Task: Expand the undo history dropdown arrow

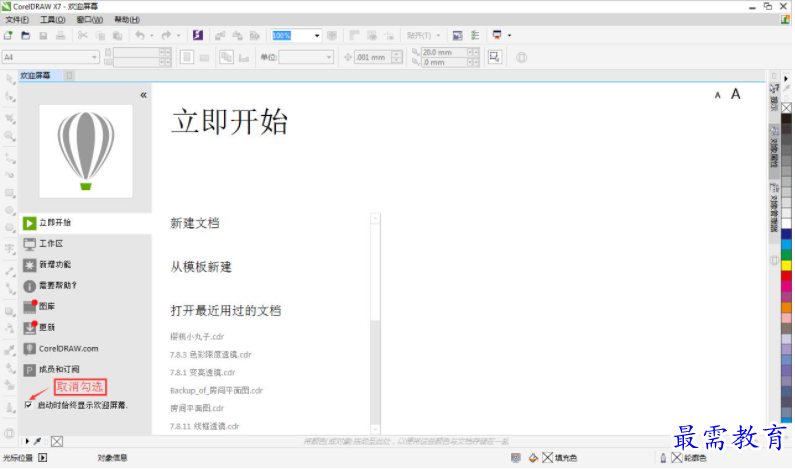Action: (152, 35)
